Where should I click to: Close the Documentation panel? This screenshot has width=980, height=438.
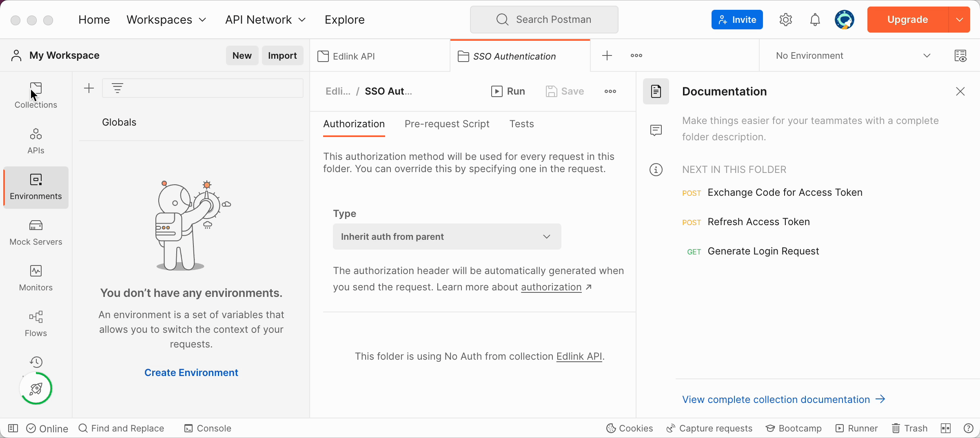(x=960, y=91)
